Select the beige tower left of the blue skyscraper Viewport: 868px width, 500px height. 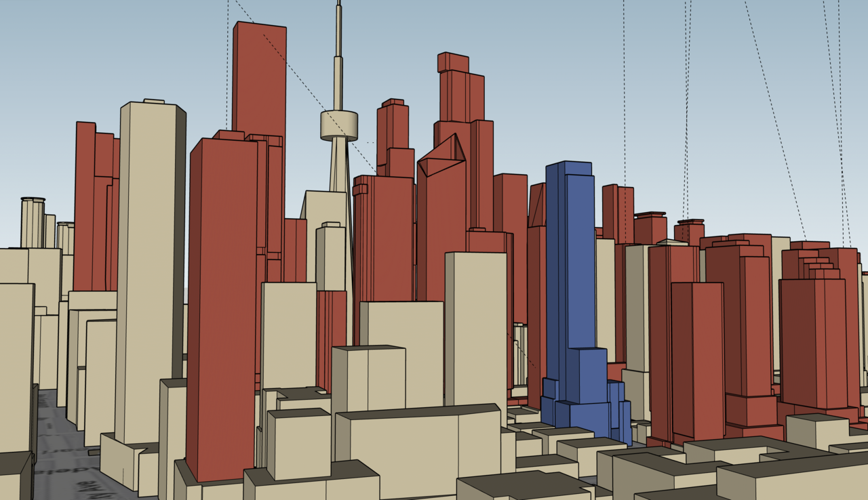tap(475, 325)
